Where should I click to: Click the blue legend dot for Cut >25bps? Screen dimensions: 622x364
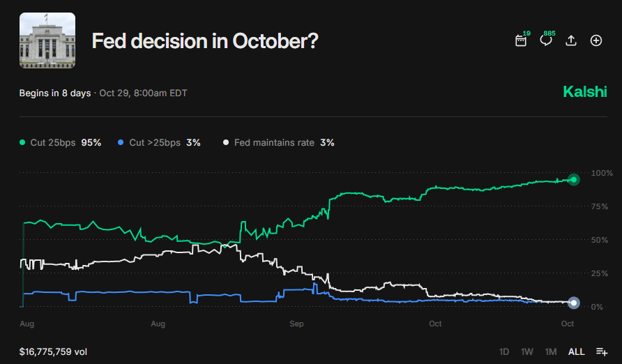(x=121, y=142)
